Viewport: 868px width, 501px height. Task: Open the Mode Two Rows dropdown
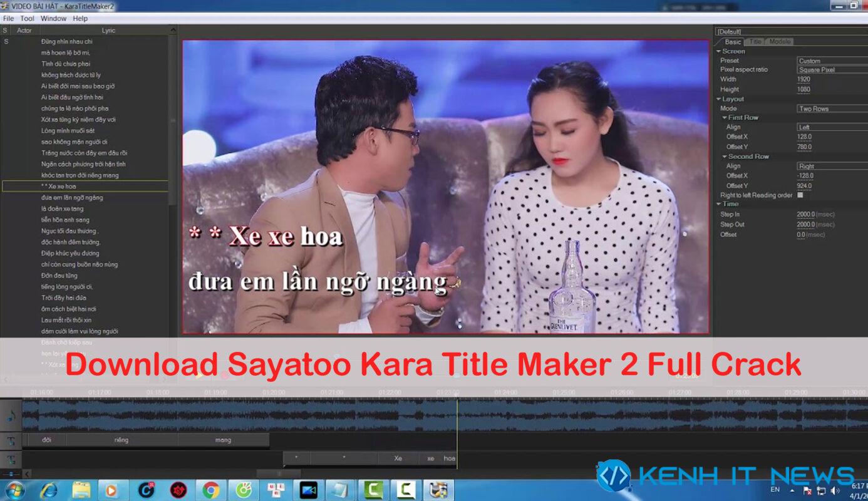[x=832, y=108]
